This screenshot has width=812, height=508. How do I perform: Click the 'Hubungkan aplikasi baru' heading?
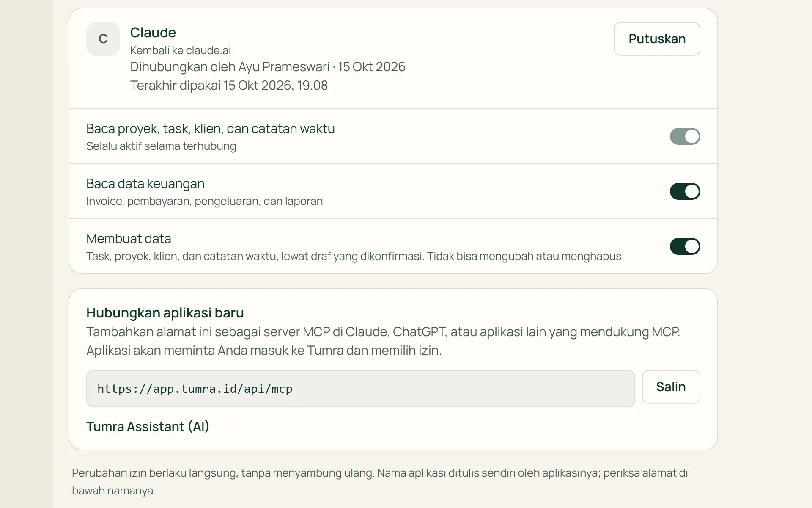click(165, 313)
